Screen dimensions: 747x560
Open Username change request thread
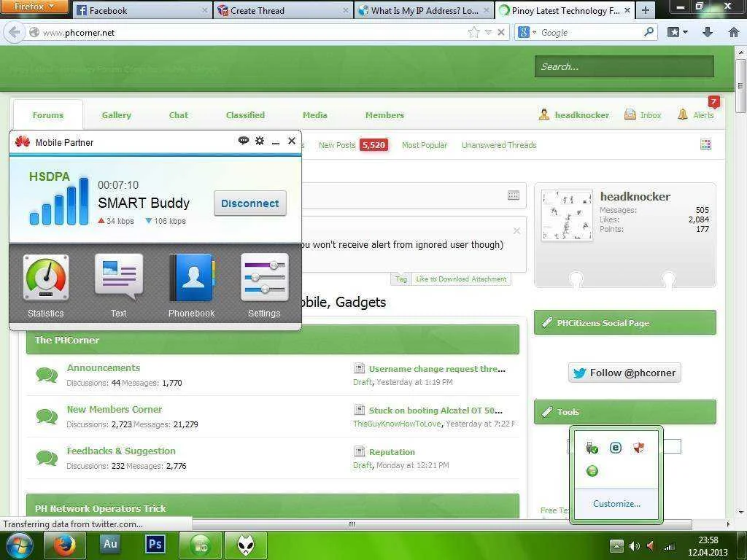pyautogui.click(x=437, y=368)
